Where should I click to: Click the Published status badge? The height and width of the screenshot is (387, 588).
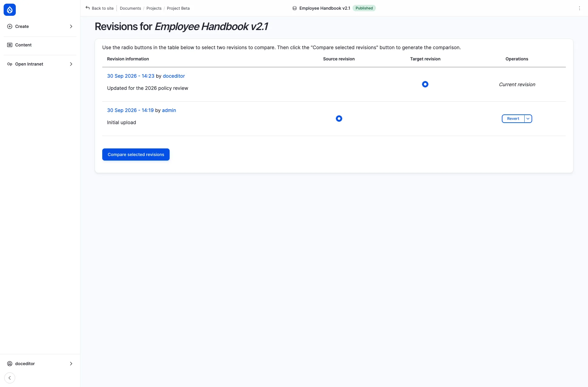point(364,8)
